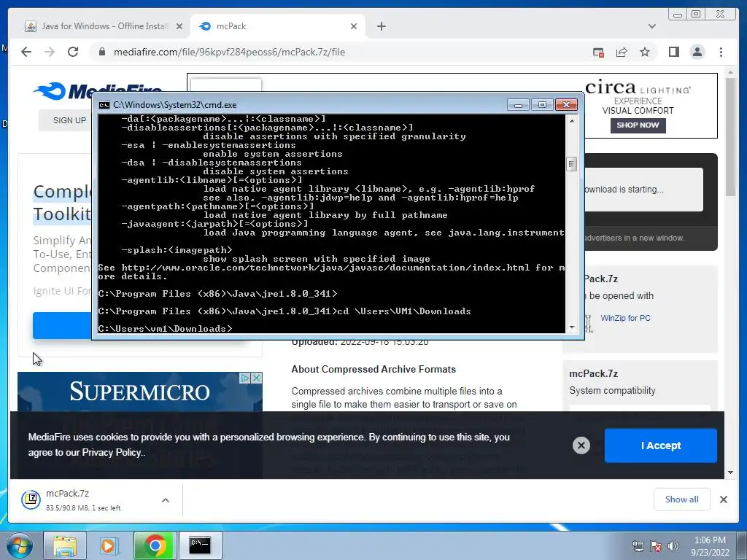
Task: Close the Java for Windows tab
Action: tap(179, 26)
